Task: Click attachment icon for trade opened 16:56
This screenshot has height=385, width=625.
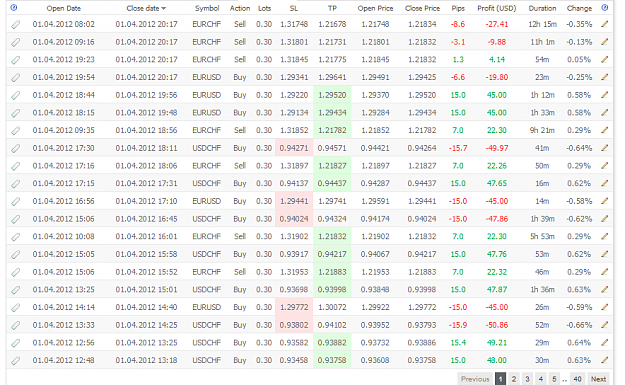Action: tap(15, 202)
